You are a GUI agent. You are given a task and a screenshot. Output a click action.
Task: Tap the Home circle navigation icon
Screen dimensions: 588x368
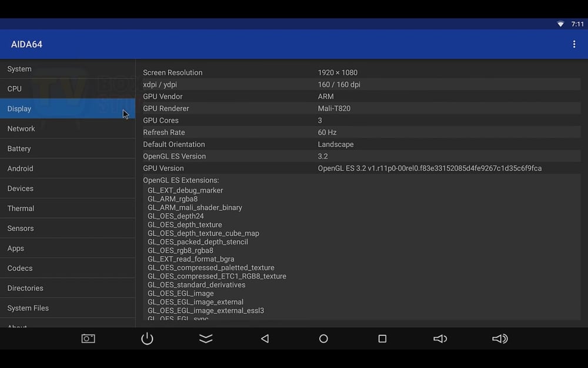pyautogui.click(x=323, y=339)
